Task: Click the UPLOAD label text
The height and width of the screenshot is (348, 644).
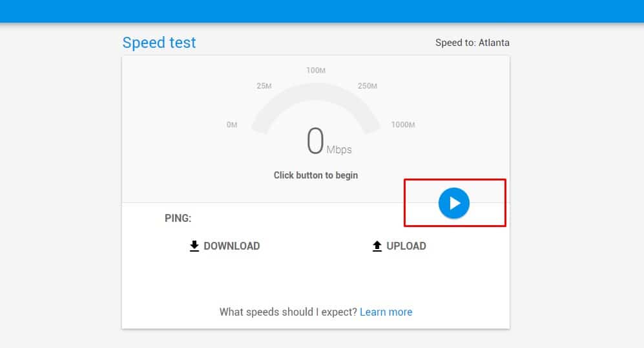Action: [x=406, y=246]
